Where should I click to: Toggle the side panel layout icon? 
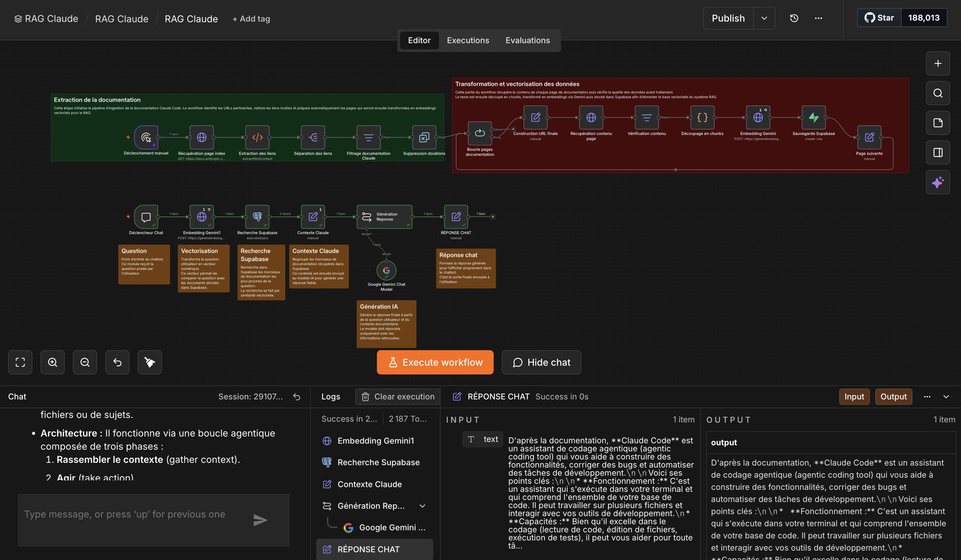click(x=938, y=152)
